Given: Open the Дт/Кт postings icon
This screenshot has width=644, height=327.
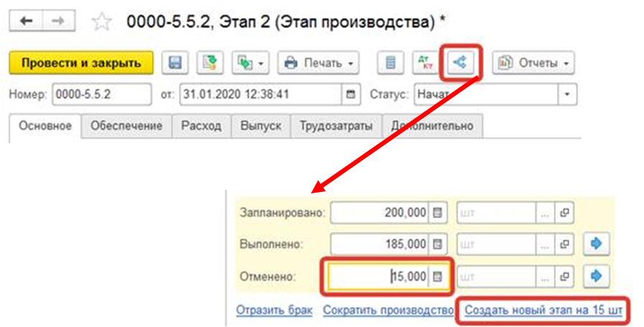Looking at the screenshot, I should 425,63.
